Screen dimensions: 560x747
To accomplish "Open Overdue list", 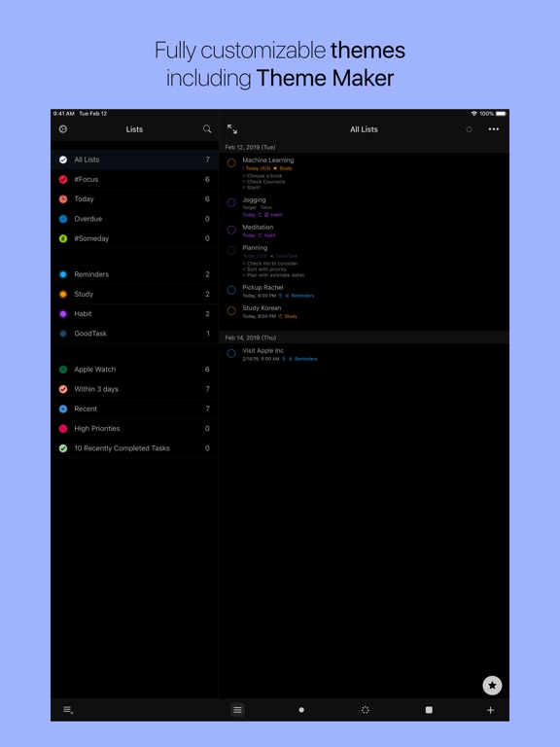I will coord(135,219).
